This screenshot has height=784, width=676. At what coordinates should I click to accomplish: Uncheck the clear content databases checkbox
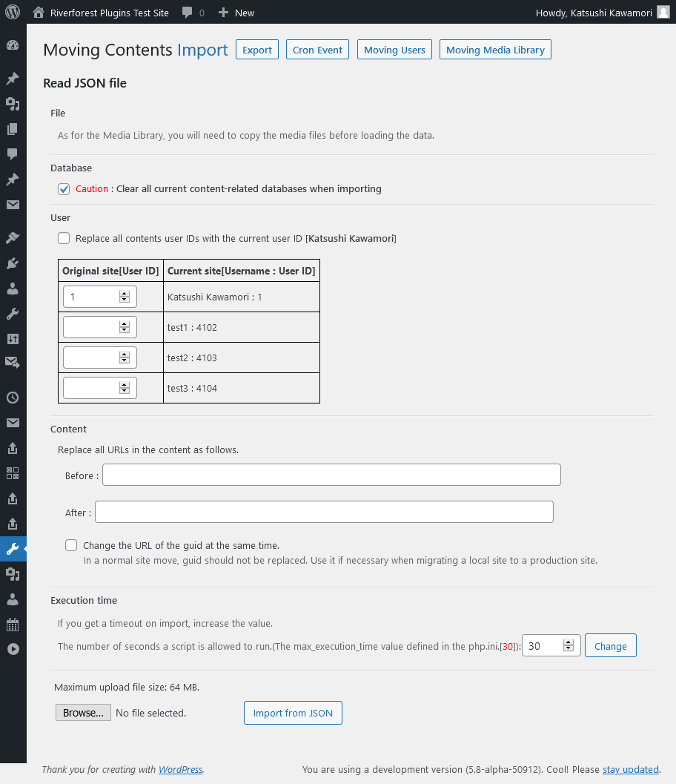[64, 189]
